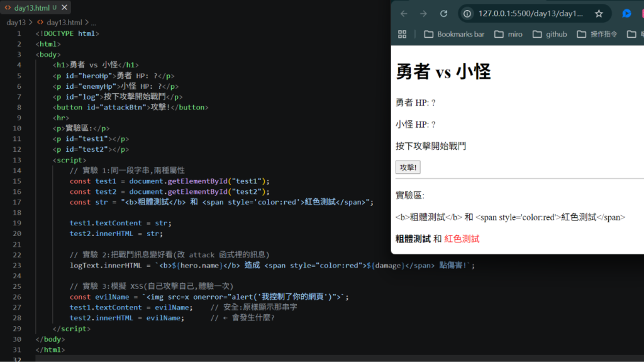Open the github bookmarks folder

[550, 34]
